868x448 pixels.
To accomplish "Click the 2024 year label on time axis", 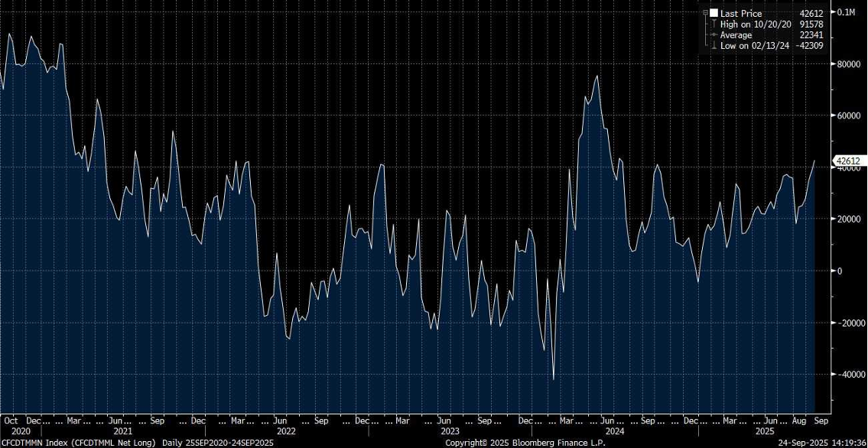I will tap(615, 431).
